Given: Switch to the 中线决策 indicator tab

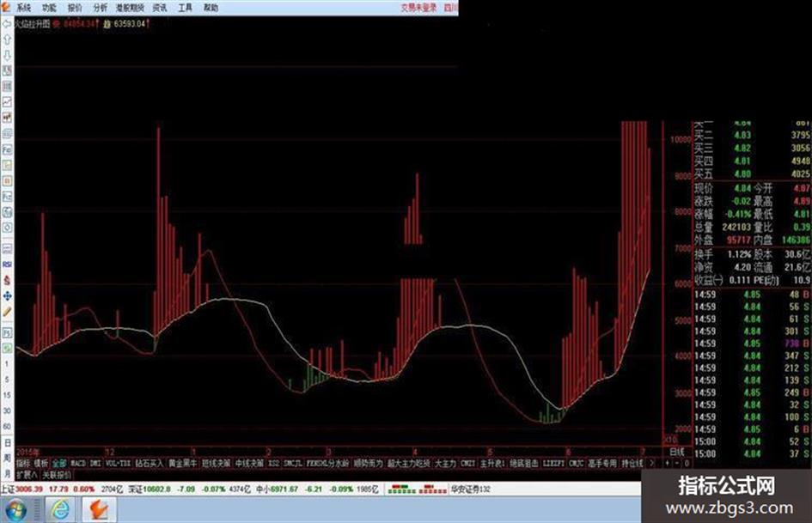Looking at the screenshot, I should 249,463.
